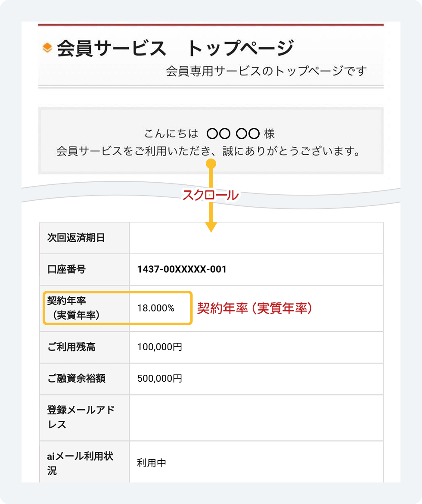Click the 500,000円 available credit value

pos(160,378)
